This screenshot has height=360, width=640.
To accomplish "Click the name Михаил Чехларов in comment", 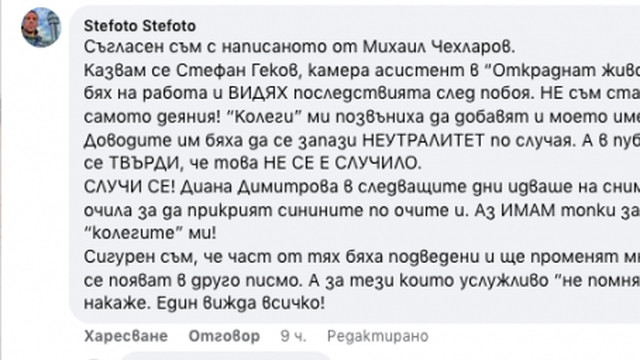I will (x=439, y=47).
